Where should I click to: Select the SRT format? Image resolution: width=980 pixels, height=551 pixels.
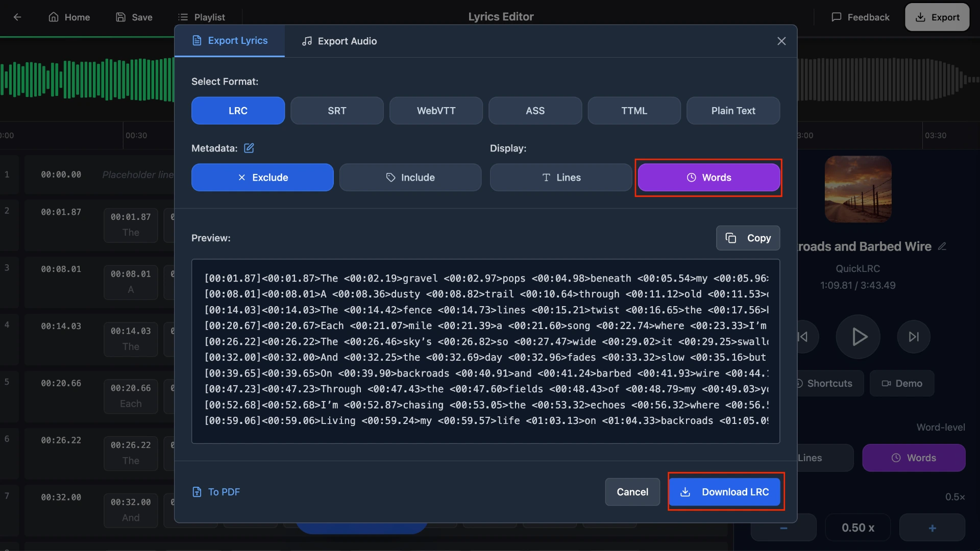(x=337, y=110)
